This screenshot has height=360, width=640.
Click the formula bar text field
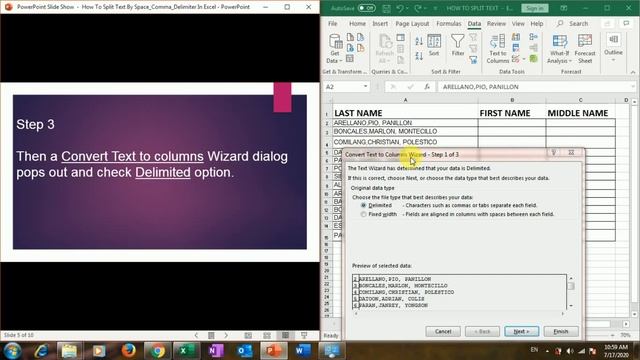(x=536, y=87)
